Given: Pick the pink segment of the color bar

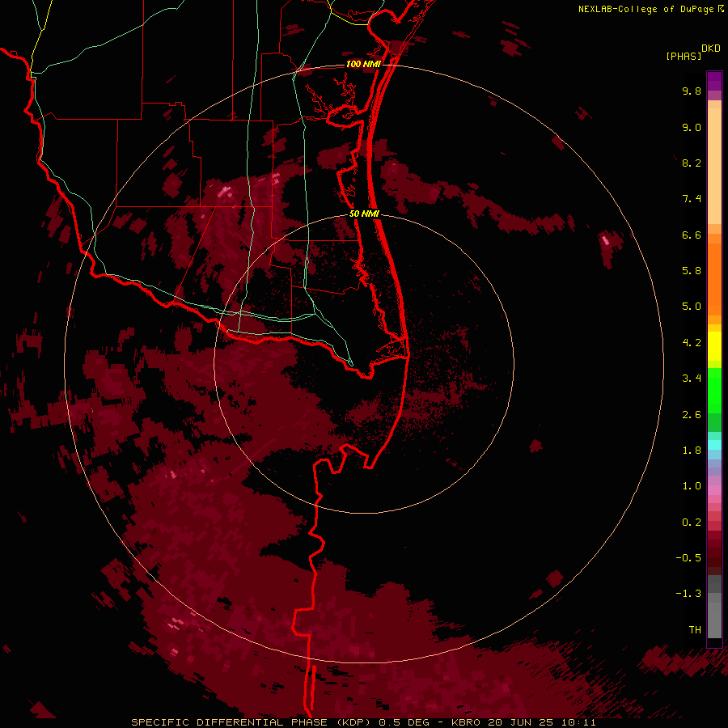Looking at the screenshot, I should [714, 490].
